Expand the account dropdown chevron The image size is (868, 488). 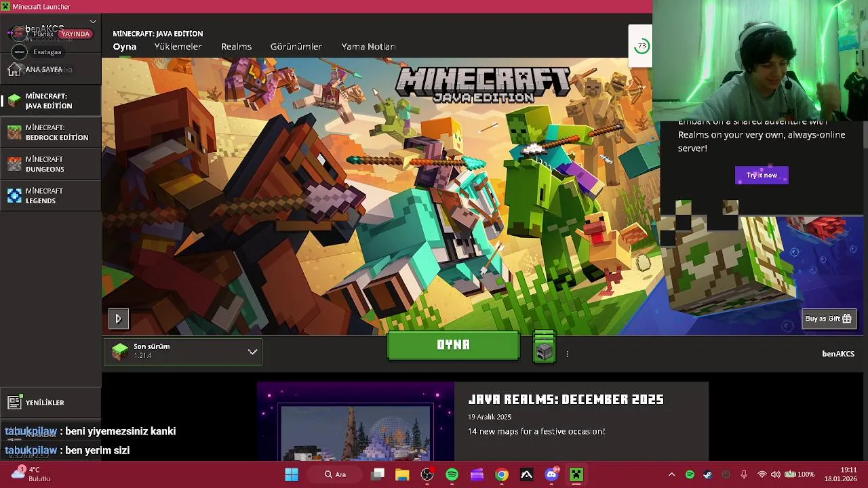(93, 22)
